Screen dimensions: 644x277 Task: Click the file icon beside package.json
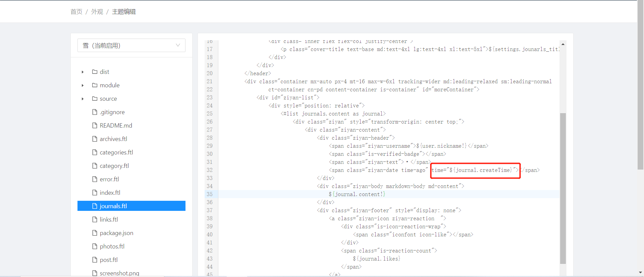[95, 233]
